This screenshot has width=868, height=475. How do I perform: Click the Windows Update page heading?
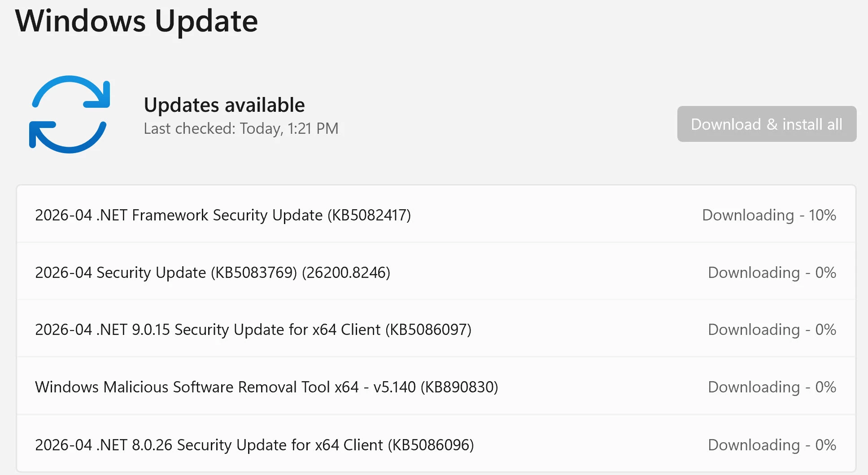click(x=136, y=21)
